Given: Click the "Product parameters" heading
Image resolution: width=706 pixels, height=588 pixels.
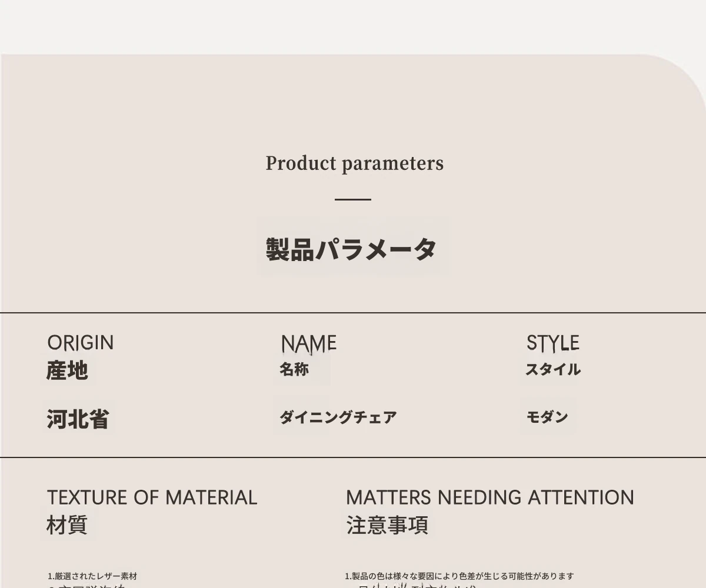Looking at the screenshot, I should tap(354, 163).
